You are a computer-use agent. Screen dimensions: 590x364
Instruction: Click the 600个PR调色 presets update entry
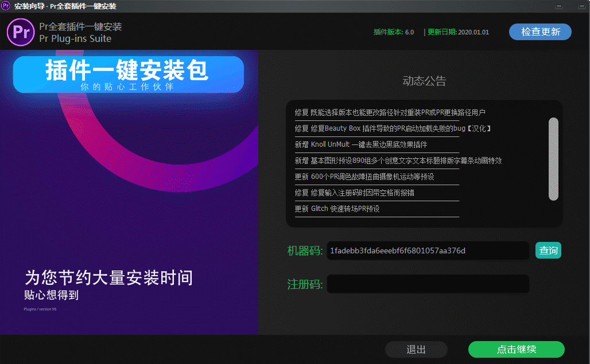[x=364, y=177]
